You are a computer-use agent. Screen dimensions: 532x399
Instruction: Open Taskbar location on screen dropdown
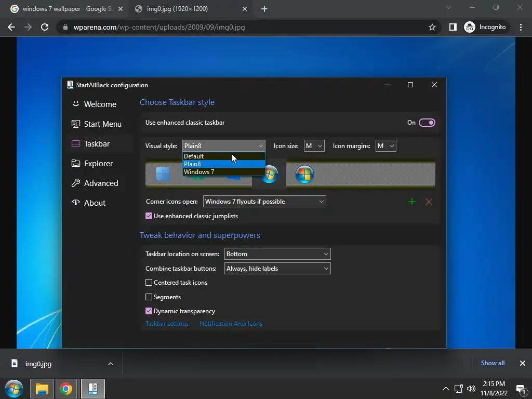[x=277, y=254]
